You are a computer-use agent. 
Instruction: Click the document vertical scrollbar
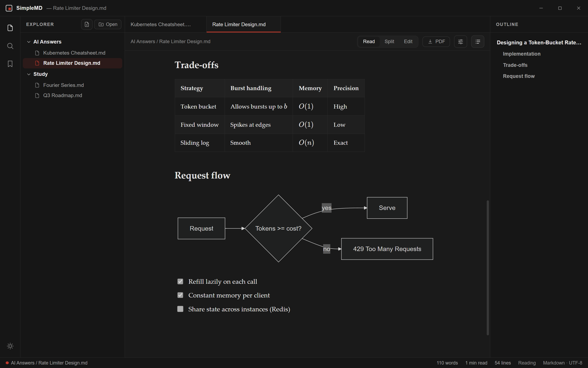[x=488, y=268]
